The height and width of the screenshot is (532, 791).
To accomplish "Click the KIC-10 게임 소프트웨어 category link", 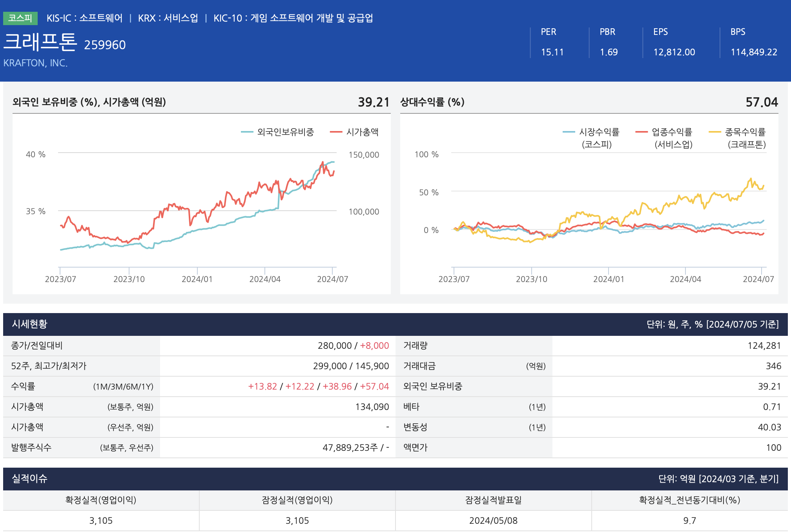I will tap(293, 18).
